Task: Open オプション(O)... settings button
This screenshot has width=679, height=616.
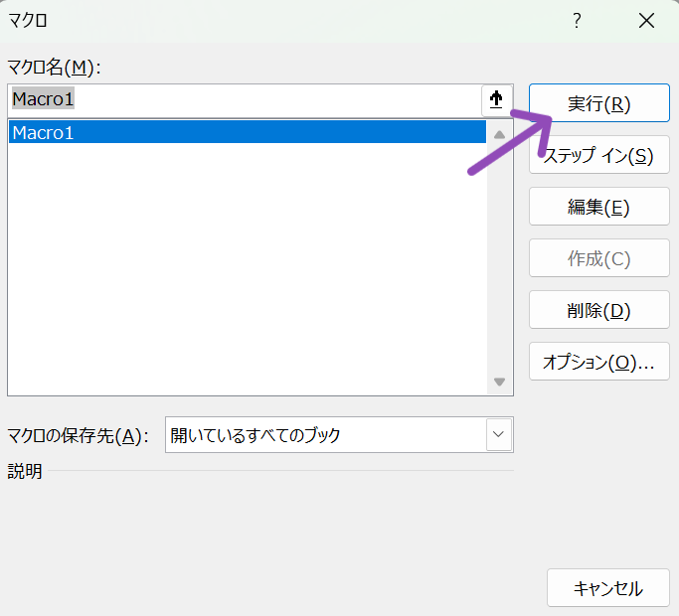Action: tap(599, 362)
